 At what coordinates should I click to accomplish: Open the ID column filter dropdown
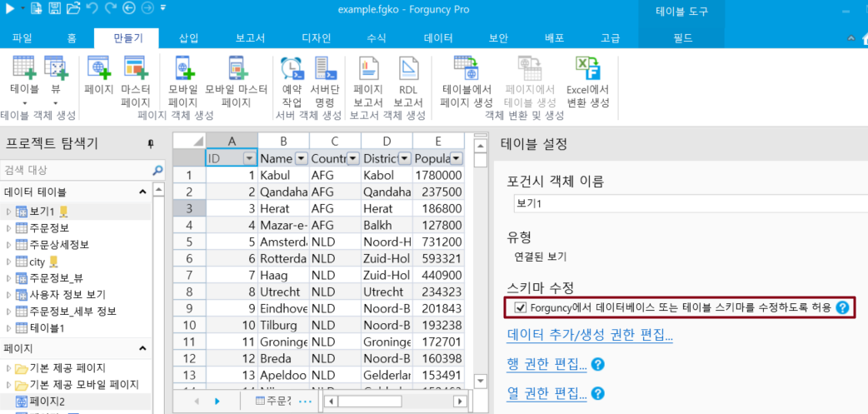(248, 158)
